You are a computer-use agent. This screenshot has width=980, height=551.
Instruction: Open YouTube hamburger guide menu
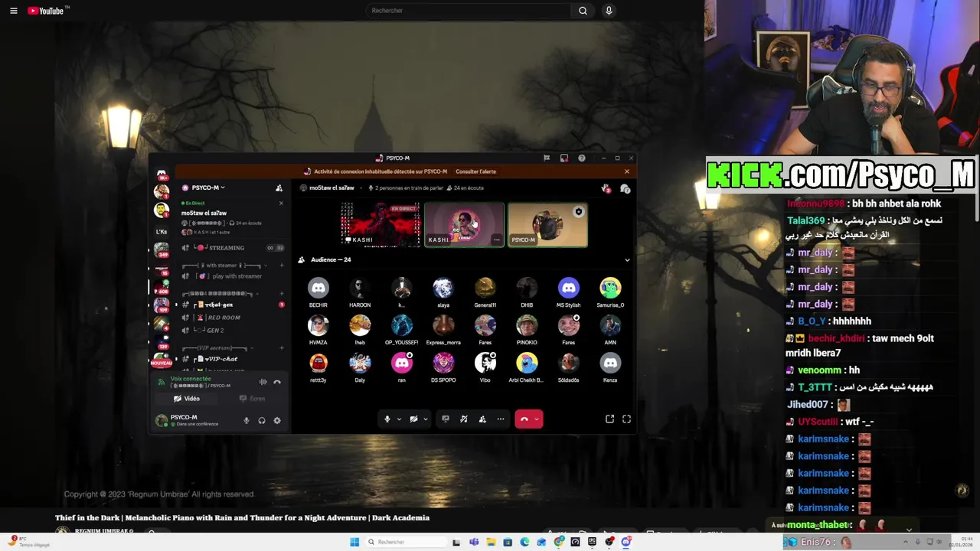coord(13,11)
